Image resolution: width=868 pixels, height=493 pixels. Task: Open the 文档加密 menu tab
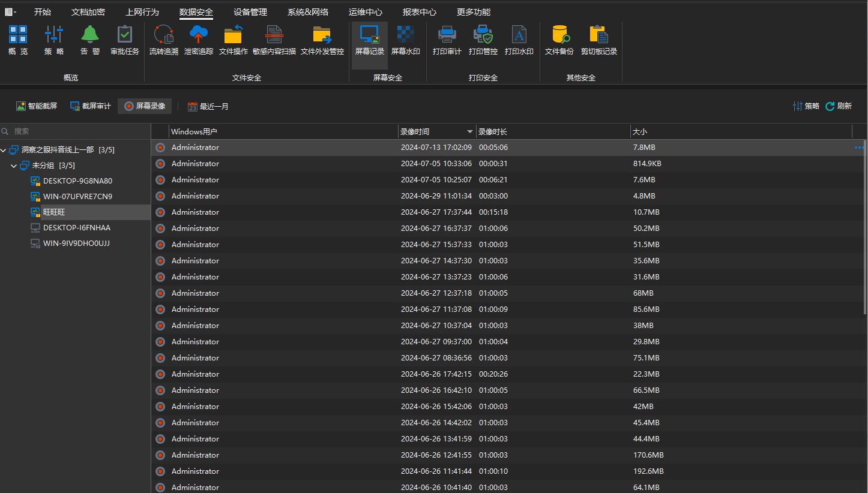point(88,12)
